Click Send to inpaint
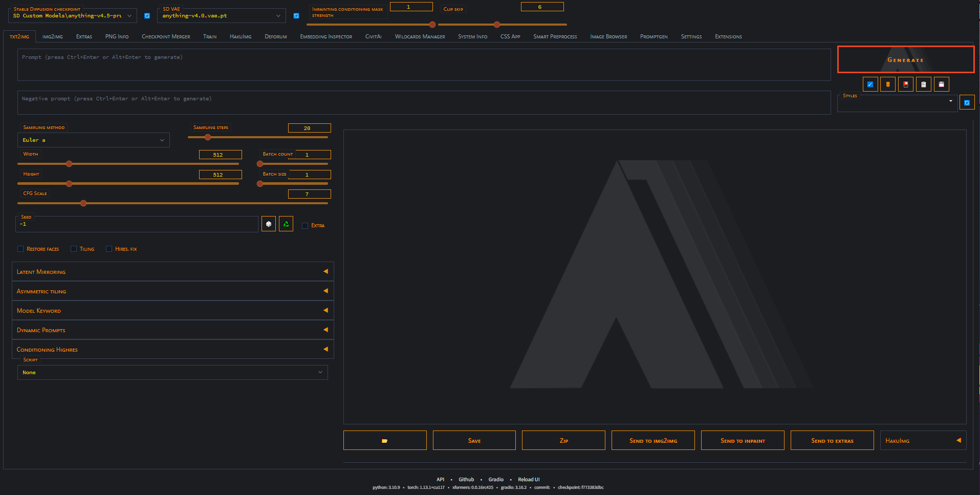 [x=743, y=440]
